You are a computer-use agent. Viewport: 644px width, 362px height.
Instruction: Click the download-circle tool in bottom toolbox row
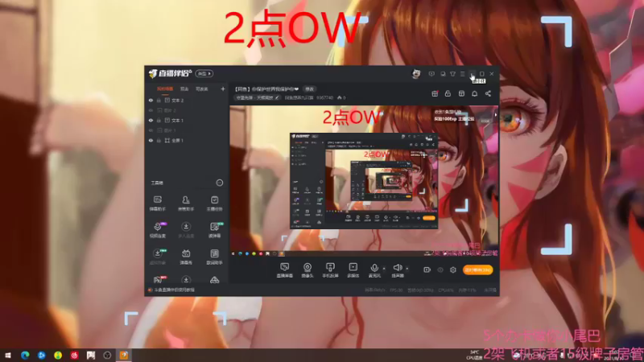[186, 280]
